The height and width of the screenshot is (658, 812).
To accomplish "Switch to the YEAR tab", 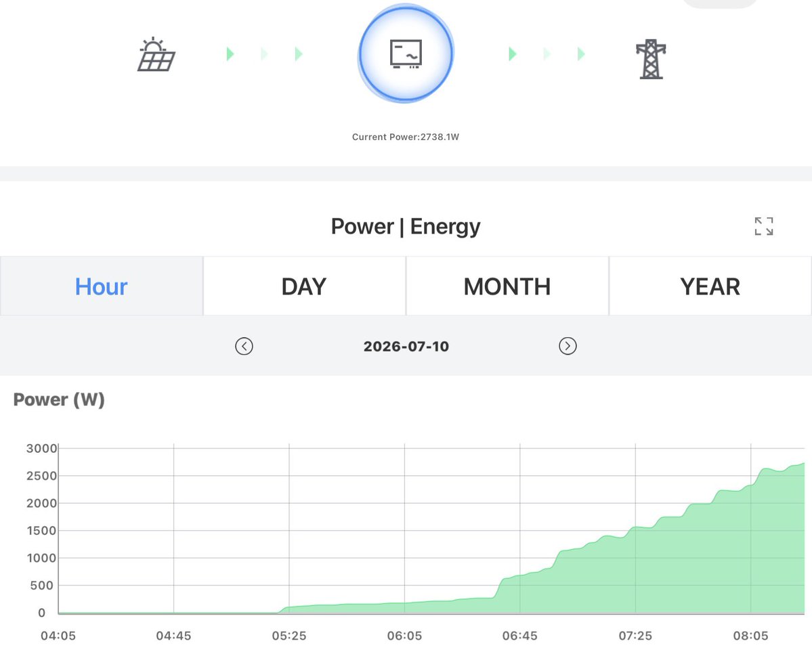I will point(710,286).
